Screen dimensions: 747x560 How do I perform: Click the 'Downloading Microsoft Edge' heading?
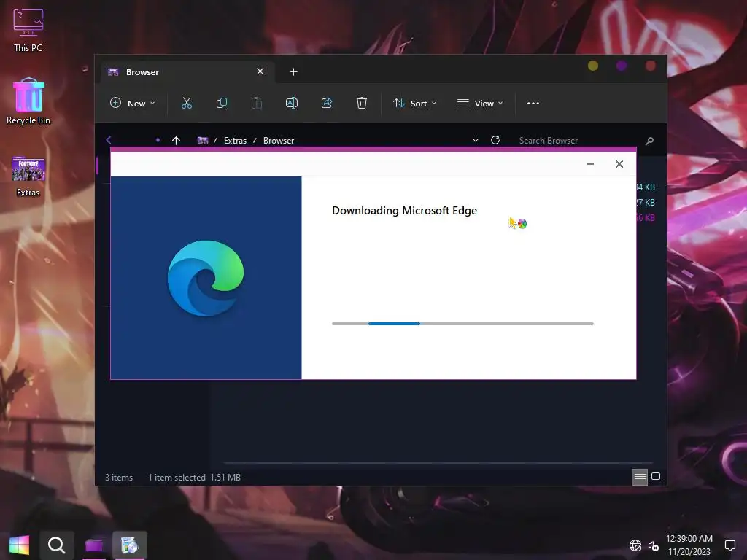coord(404,211)
